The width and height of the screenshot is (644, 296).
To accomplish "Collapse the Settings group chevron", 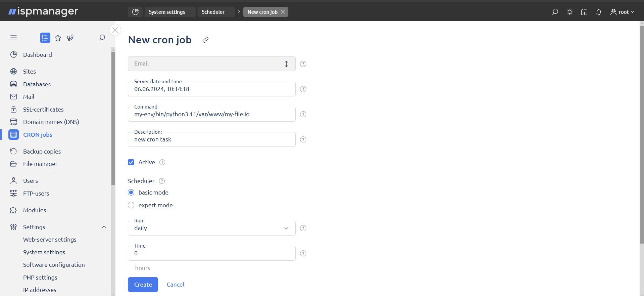I will tap(104, 227).
